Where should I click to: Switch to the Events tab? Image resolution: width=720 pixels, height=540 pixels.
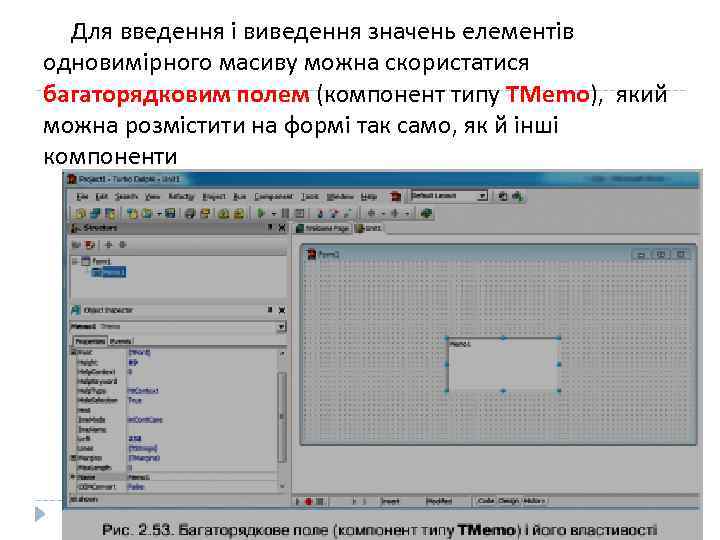121,341
